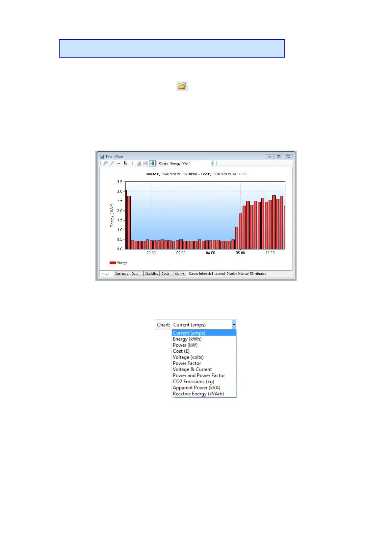Image resolution: width=392 pixels, height=554 pixels.
Task: Open the Energy (kWh) chart dropdown
Action: coord(213,164)
